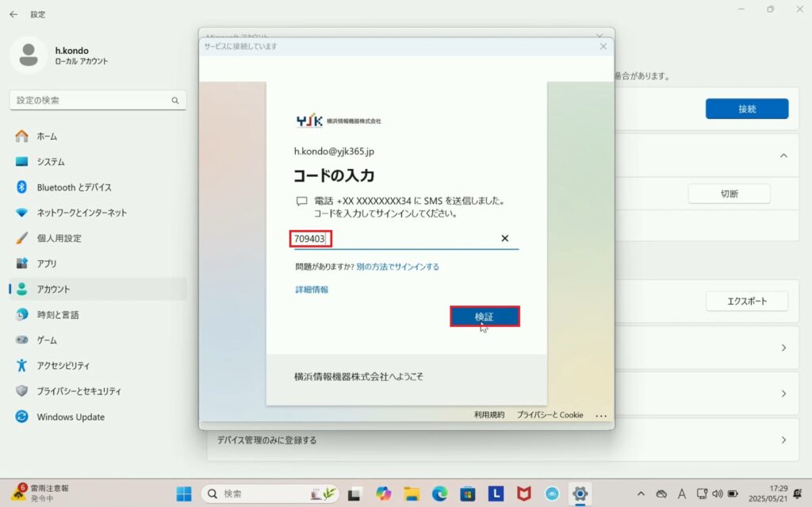The height and width of the screenshot is (507, 812).
Task: Click the back arrow in Settings
Action: 13,14
